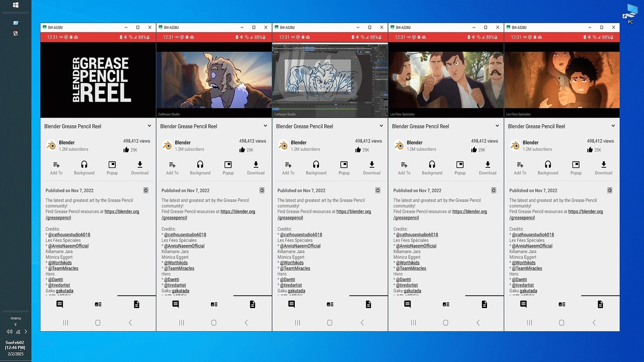Click the video frame showing girl with gun
This screenshot has width=644, height=362.
click(x=562, y=80)
